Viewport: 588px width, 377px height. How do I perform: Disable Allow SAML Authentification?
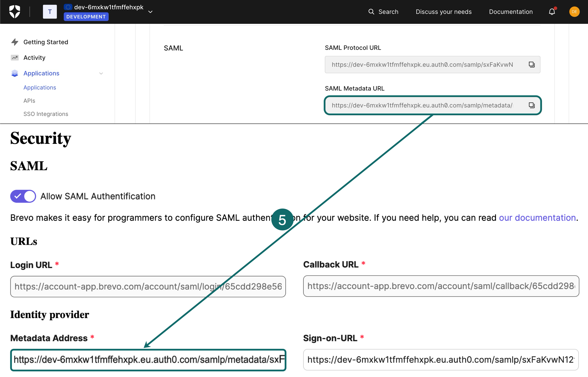tap(23, 196)
